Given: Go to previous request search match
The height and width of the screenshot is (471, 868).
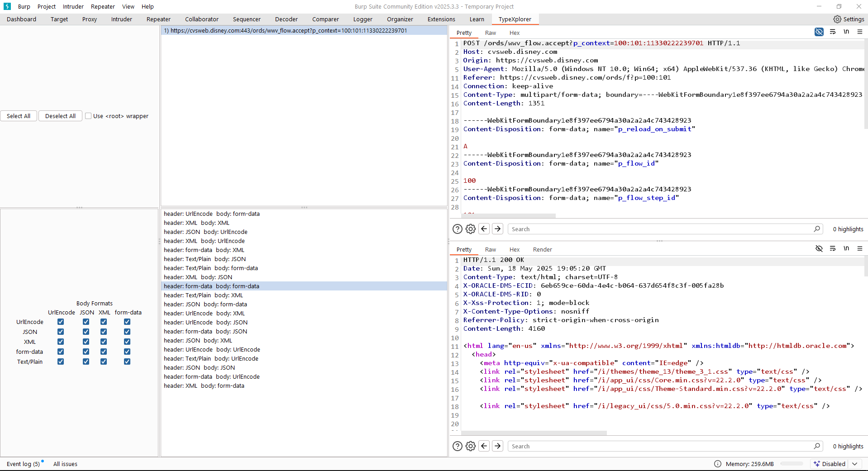Looking at the screenshot, I should [x=484, y=229].
